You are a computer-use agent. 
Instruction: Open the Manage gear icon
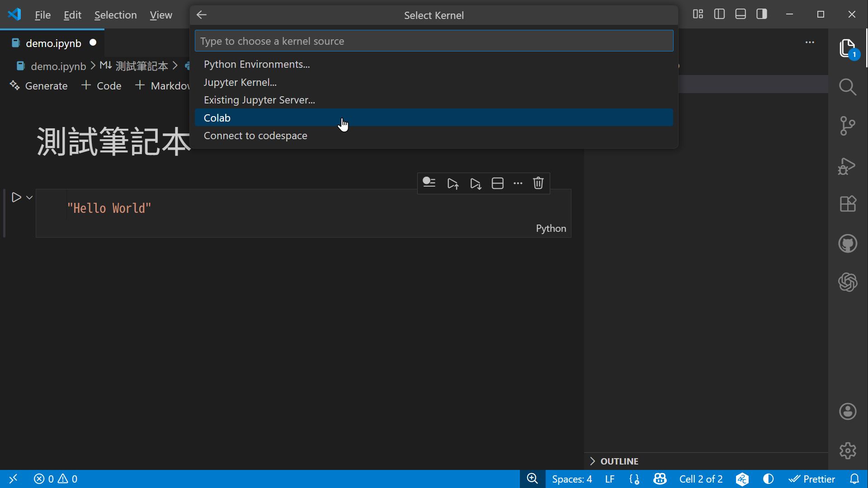pyautogui.click(x=848, y=450)
